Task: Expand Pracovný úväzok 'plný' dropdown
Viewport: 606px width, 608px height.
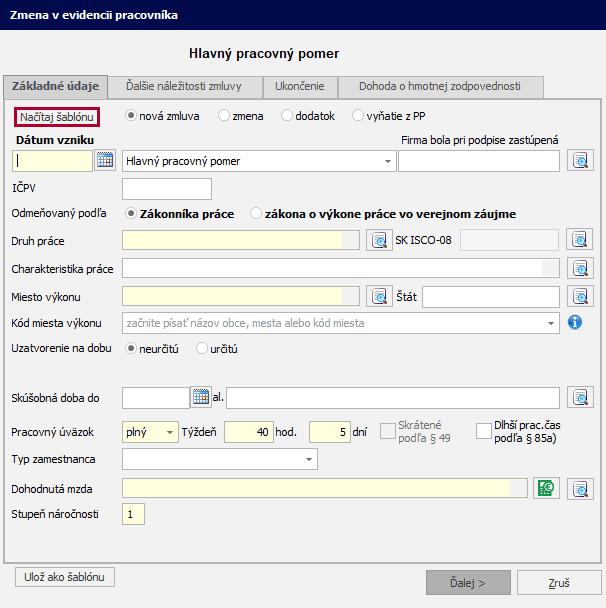Action: click(x=170, y=432)
